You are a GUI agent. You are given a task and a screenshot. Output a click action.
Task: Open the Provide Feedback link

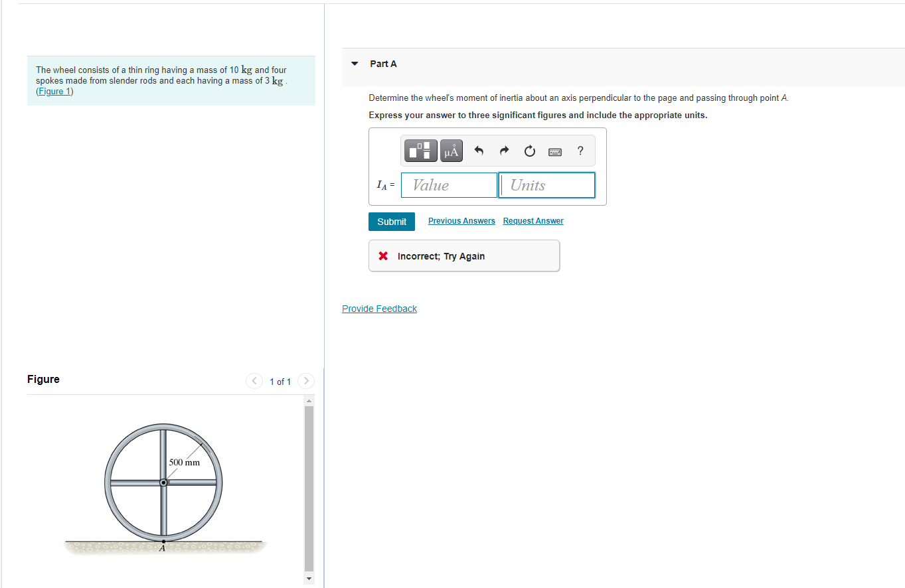click(379, 309)
